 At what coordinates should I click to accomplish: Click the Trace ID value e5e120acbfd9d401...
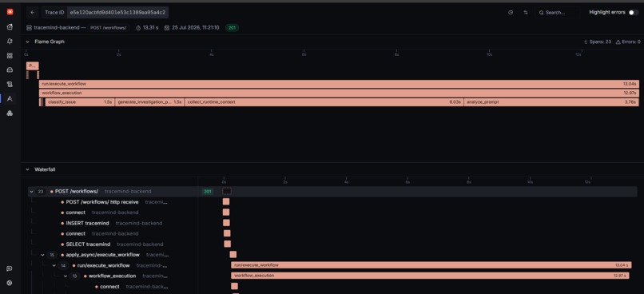pyautogui.click(x=117, y=12)
